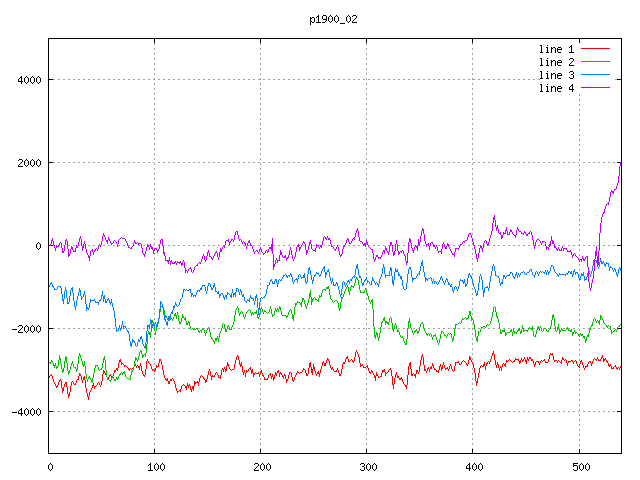Click the blue legend sample for line 3
The image size is (640, 480).
[x=595, y=75]
